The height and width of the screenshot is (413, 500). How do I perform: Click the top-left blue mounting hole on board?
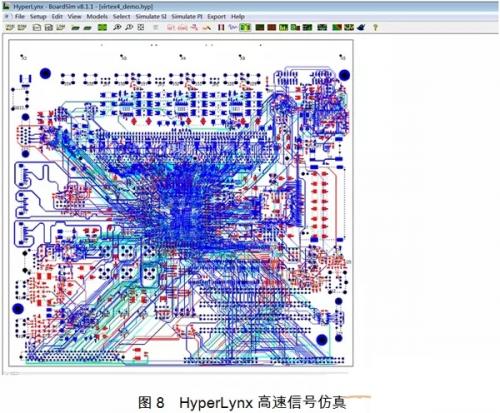click(x=45, y=73)
